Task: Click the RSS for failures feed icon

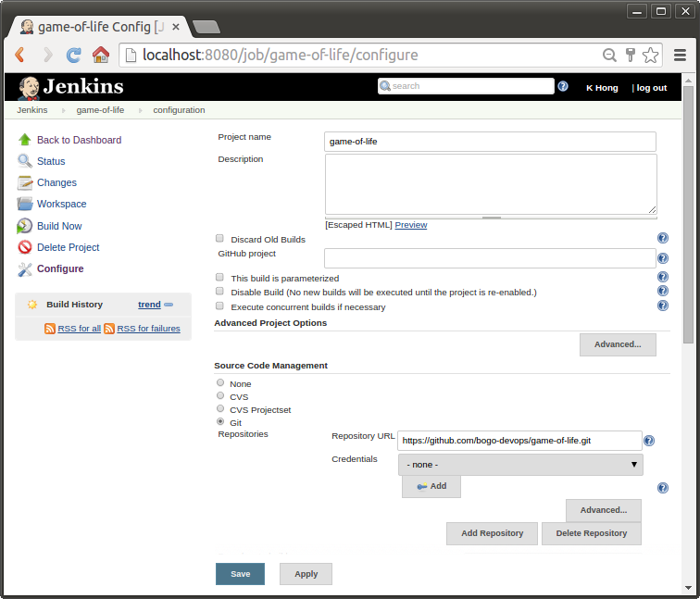Action: 109,329
